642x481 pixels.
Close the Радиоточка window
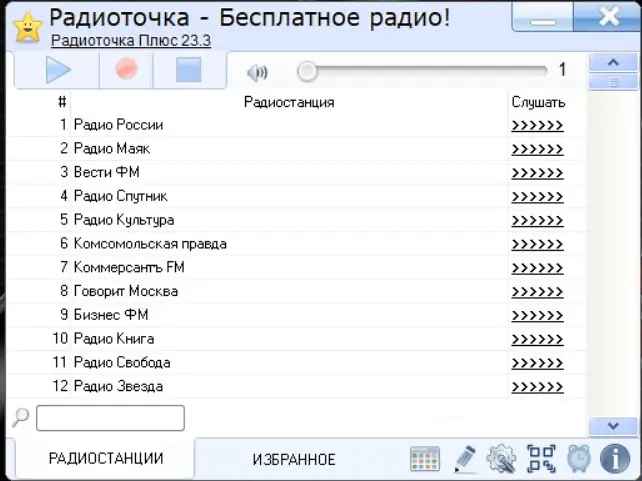click(608, 16)
